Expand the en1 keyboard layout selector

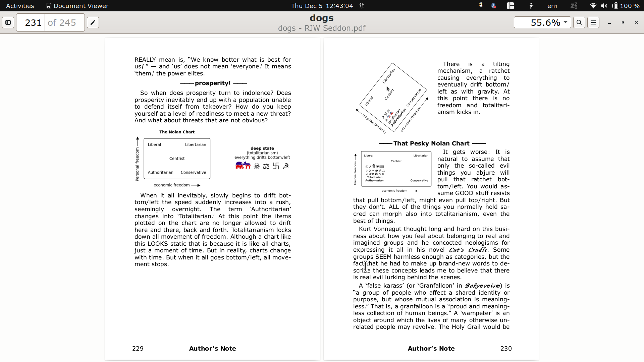point(552,6)
